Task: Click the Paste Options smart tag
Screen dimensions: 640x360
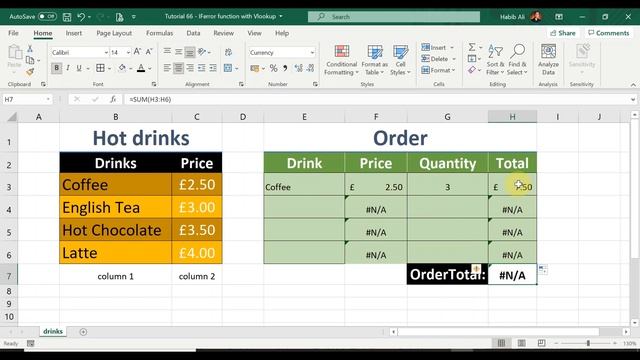Action: 542,269
